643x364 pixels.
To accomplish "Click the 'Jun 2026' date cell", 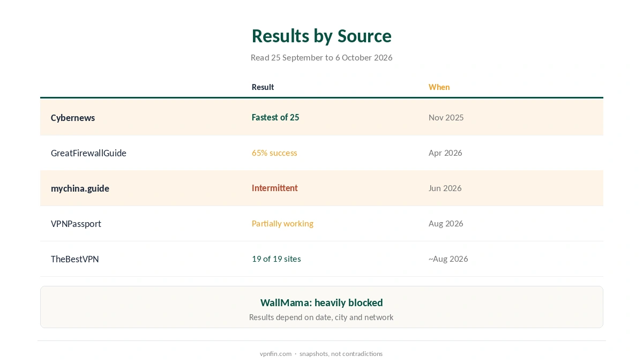I will pos(445,188).
